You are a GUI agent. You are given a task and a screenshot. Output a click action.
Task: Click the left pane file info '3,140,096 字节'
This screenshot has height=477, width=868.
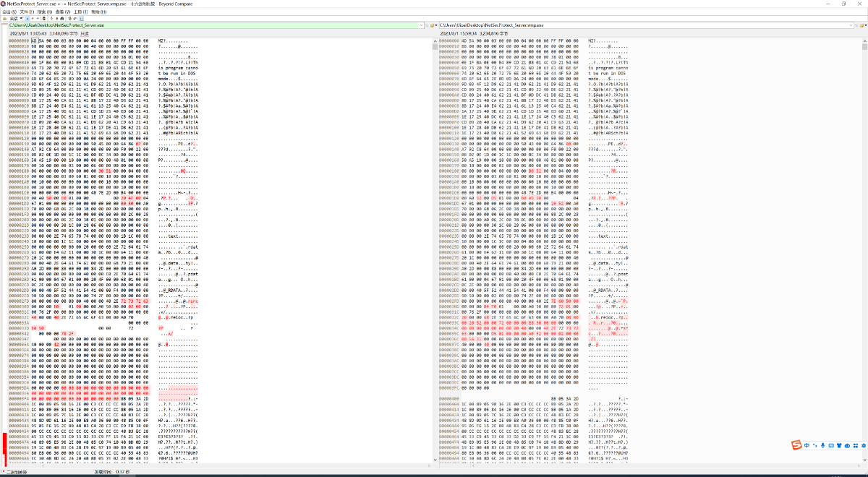point(64,34)
